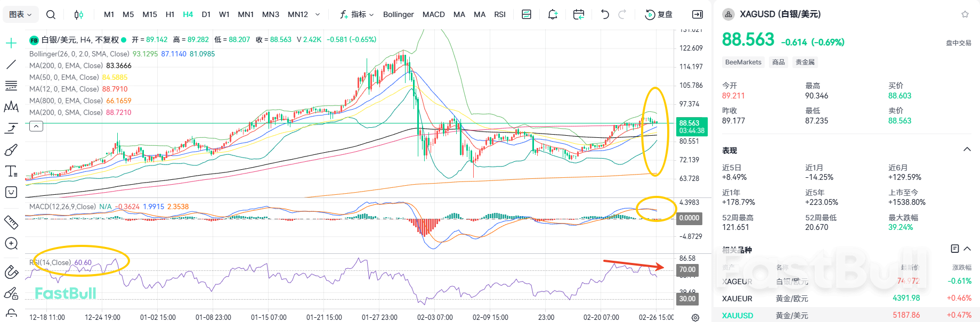Switch to the D1 timeframe
Screen dimensions: 980x322
click(x=206, y=14)
